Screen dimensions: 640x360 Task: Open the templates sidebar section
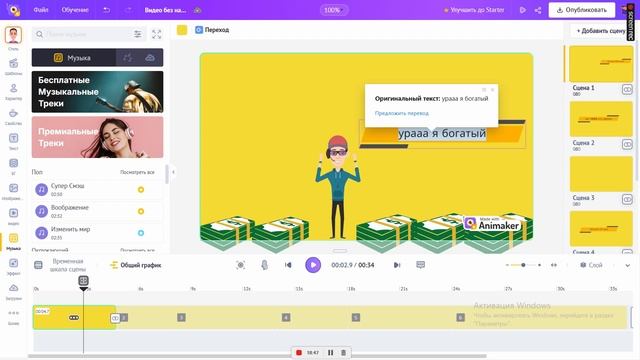click(13, 67)
